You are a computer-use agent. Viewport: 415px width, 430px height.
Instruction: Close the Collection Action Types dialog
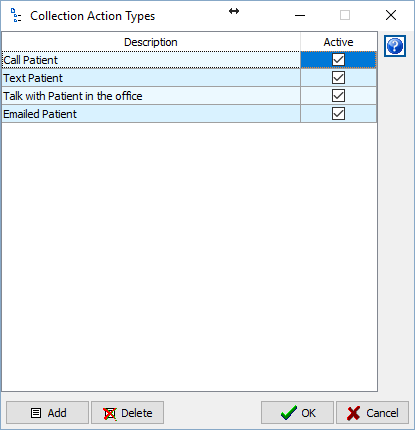[391, 15]
